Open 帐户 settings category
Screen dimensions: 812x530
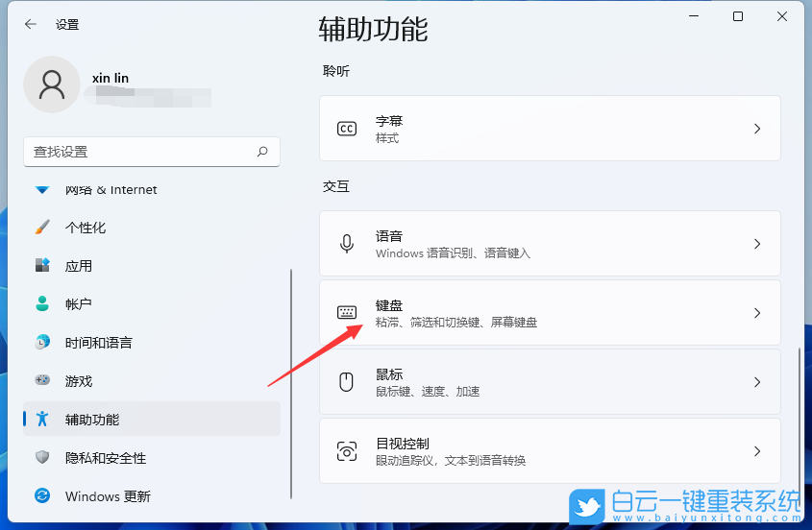pos(152,303)
